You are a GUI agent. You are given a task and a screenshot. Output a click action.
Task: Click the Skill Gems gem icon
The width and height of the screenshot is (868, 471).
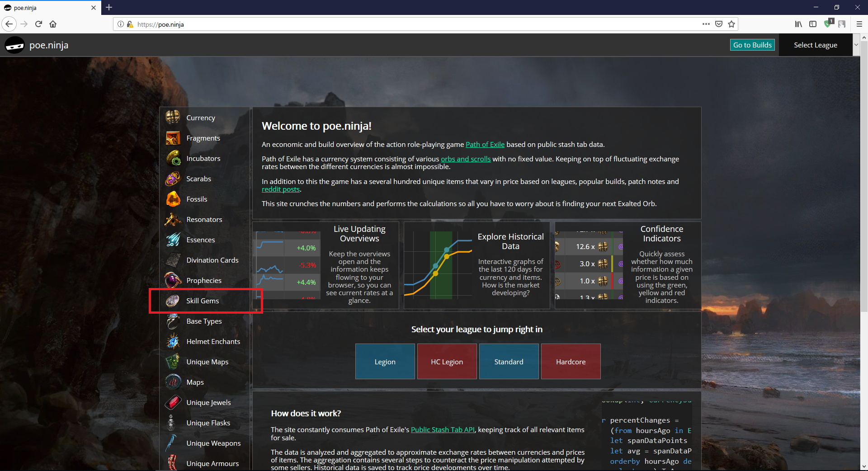pos(173,301)
